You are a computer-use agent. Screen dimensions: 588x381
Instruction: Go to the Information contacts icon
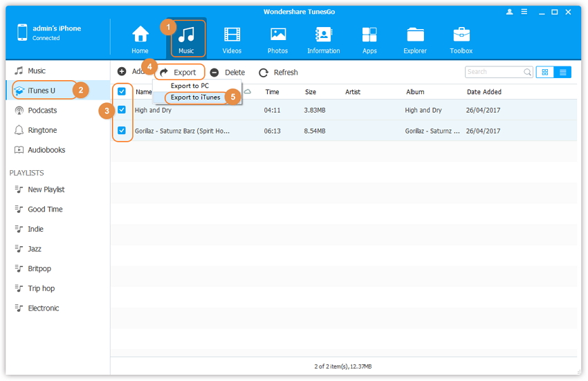click(323, 39)
